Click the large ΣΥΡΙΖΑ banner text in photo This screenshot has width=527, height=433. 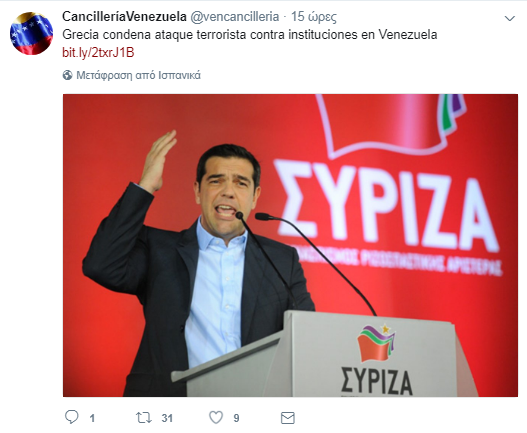(x=387, y=204)
